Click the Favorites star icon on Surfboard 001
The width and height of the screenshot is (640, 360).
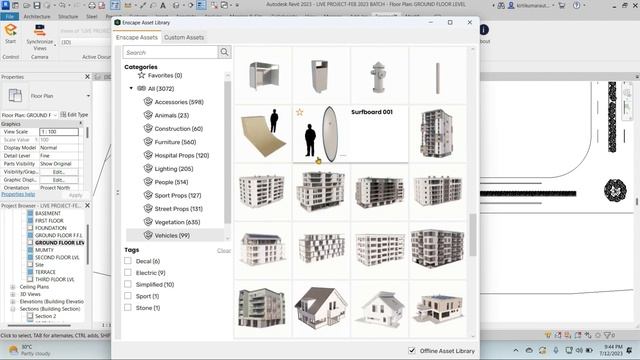click(x=300, y=112)
